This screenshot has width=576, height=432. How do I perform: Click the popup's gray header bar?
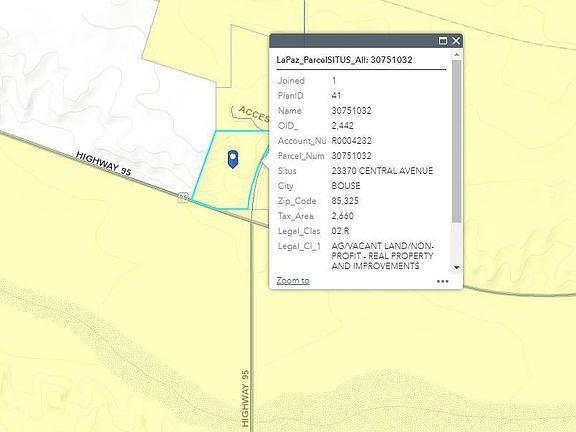coord(354,41)
